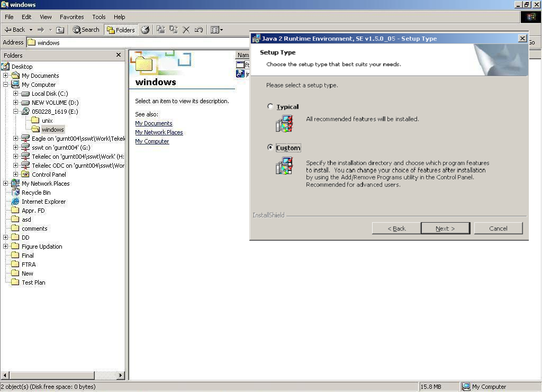Screen dimensions: 542x392
Task: Select the comments folder in tree
Action: pyautogui.click(x=30, y=229)
